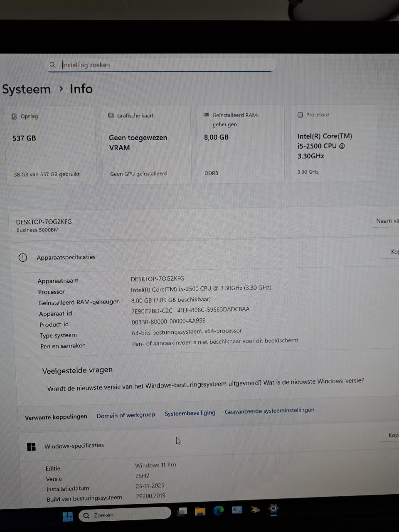
Task: Click the Processor chip icon
Action: [x=300, y=114]
